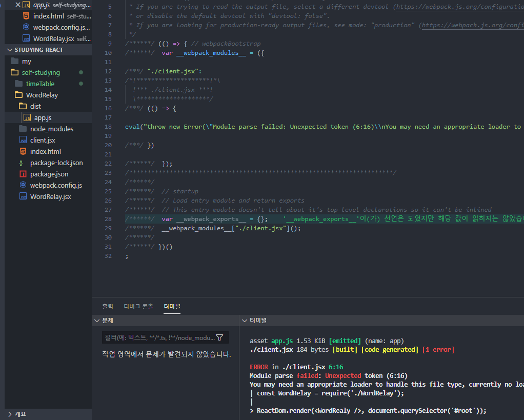524x420 pixels.
Task: Click the filter funnel icon
Action: 219,337
